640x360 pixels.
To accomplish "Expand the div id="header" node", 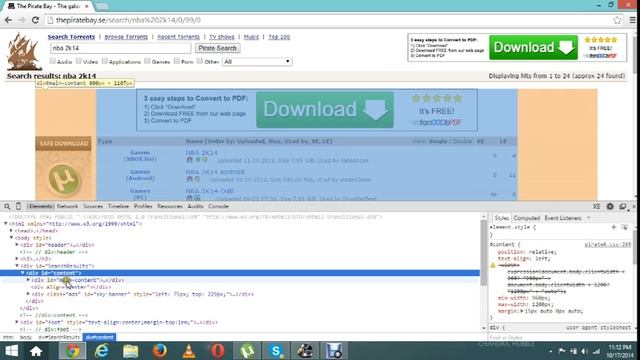I will (x=17, y=245).
